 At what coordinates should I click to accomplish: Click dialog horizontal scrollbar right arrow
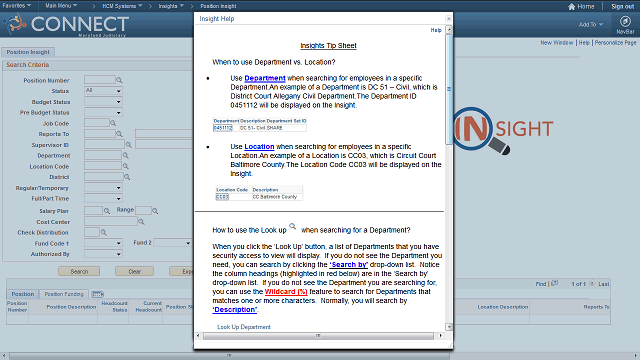click(x=440, y=336)
